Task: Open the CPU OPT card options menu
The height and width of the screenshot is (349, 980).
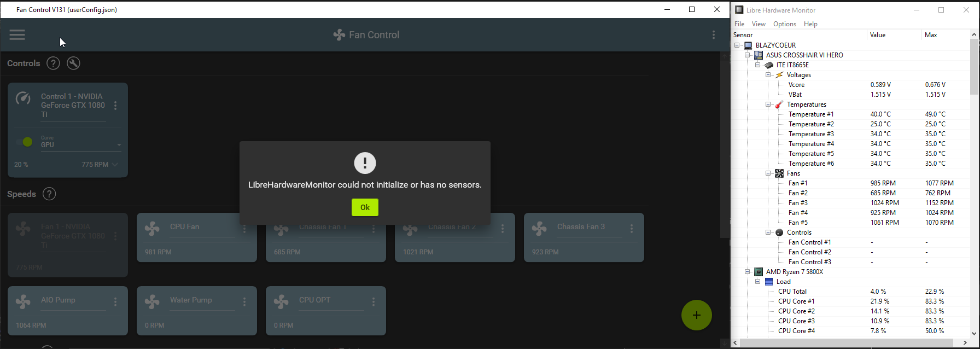Action: [374, 302]
